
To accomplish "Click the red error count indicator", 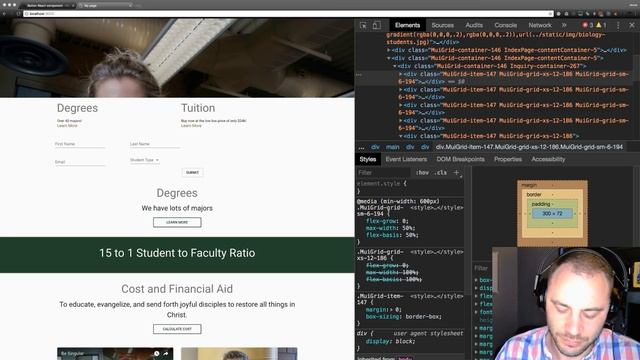I will [587, 25].
